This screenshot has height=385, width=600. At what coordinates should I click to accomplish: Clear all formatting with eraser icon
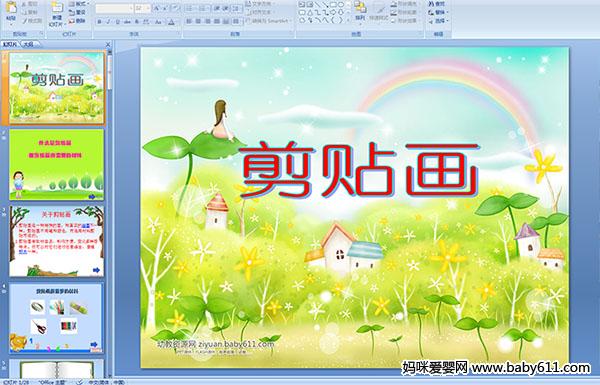pos(176,8)
